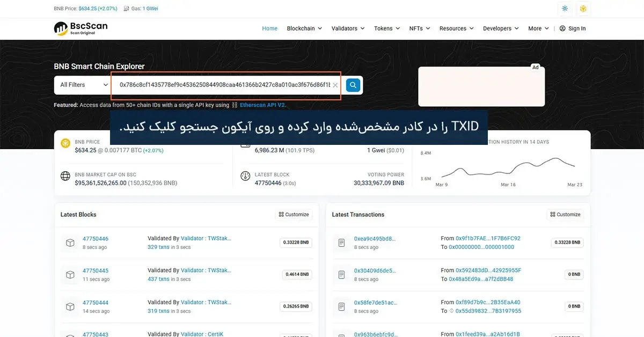Click the transaction history line chart

tap(507, 167)
